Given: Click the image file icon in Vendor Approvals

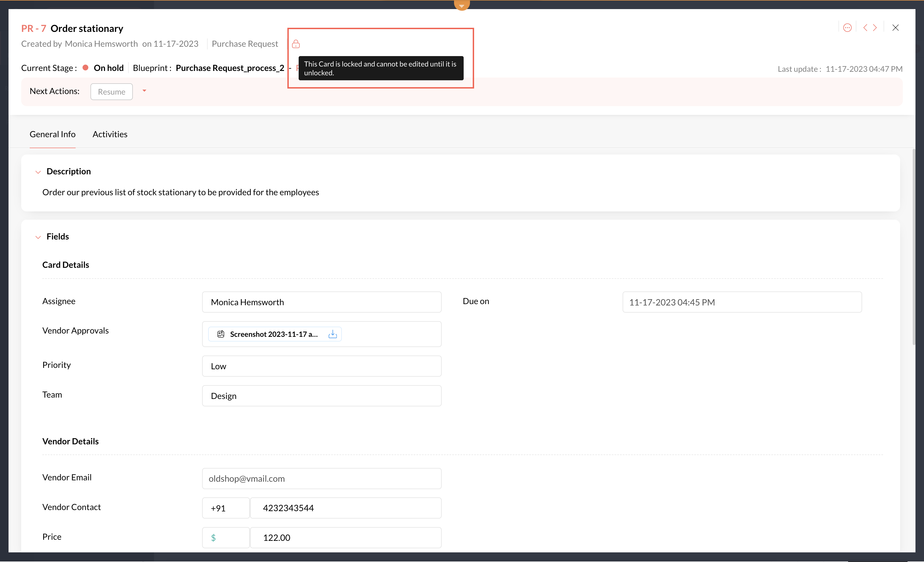Looking at the screenshot, I should click(221, 334).
